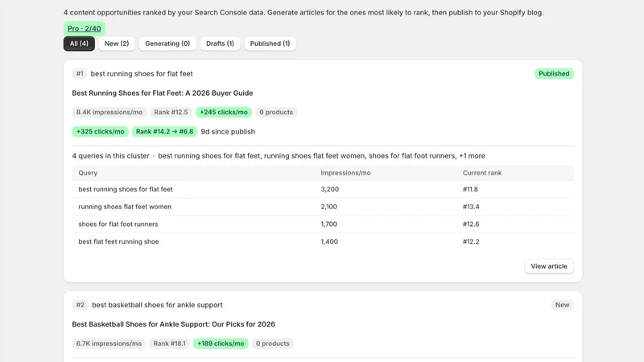Open the Drafts (1) filter tab
This screenshot has height=362, width=644.
pyautogui.click(x=220, y=43)
